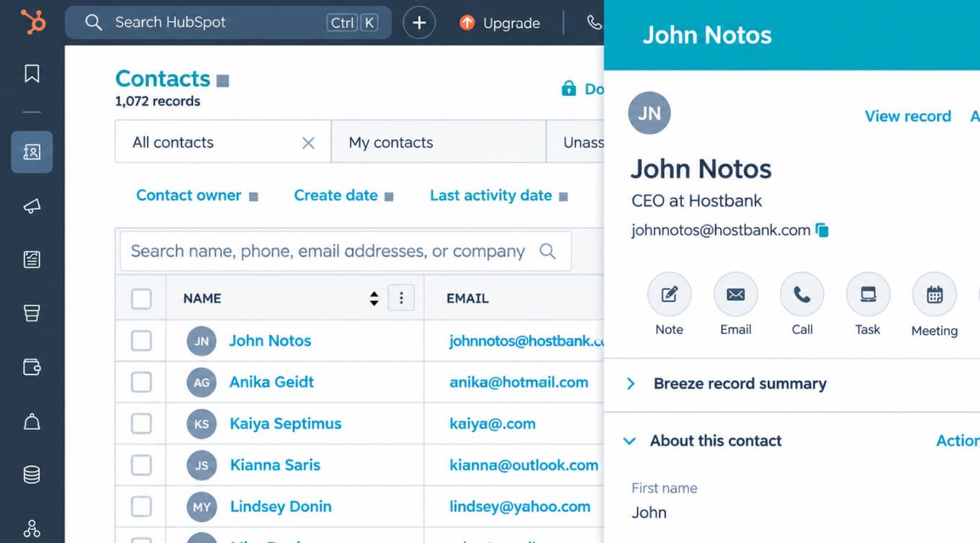The image size is (980, 543).
Task: Click kianna@outlook.com email link
Action: pos(524,465)
